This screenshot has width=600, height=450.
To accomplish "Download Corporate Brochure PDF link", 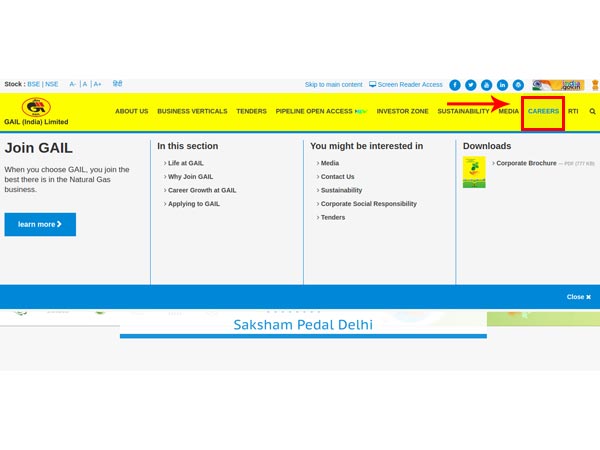I will point(527,163).
